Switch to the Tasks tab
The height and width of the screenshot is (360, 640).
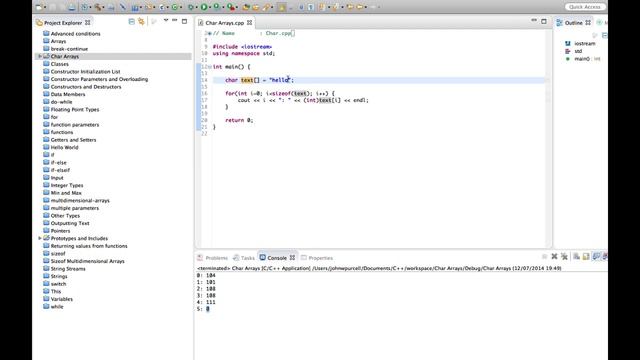(x=244, y=258)
